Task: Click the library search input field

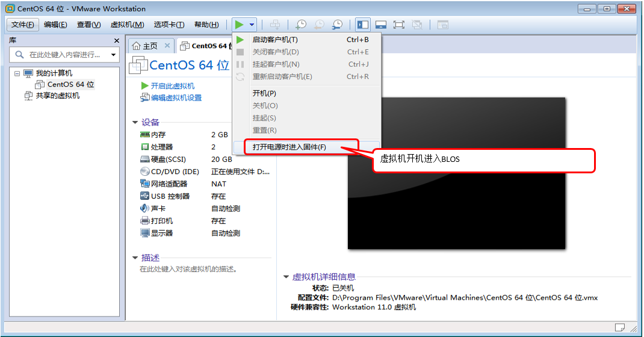Action: [x=64, y=55]
